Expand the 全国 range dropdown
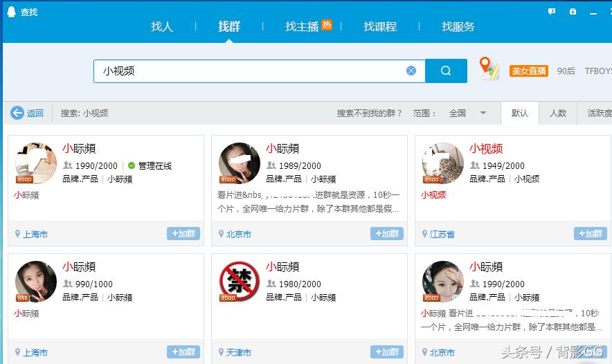Image resolution: width=612 pixels, height=364 pixels. pos(467,113)
